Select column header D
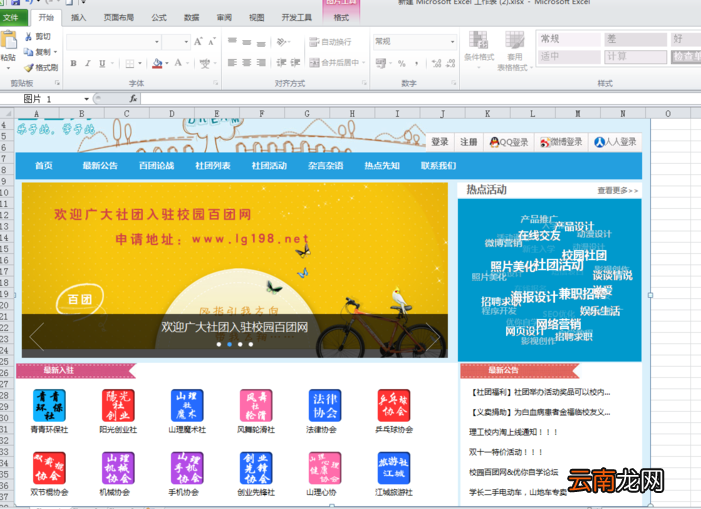Image resolution: width=701 pixels, height=509 pixels. (x=172, y=114)
